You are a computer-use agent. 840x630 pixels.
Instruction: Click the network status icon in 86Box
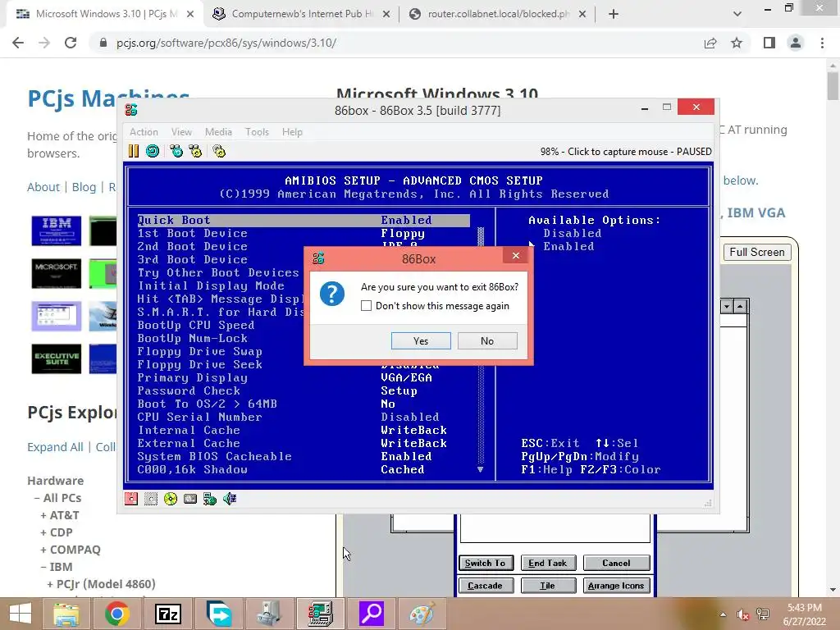pos(210,499)
